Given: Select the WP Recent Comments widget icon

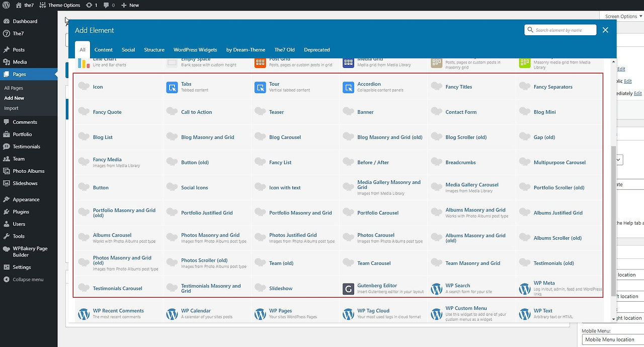Looking at the screenshot, I should pos(84,314).
